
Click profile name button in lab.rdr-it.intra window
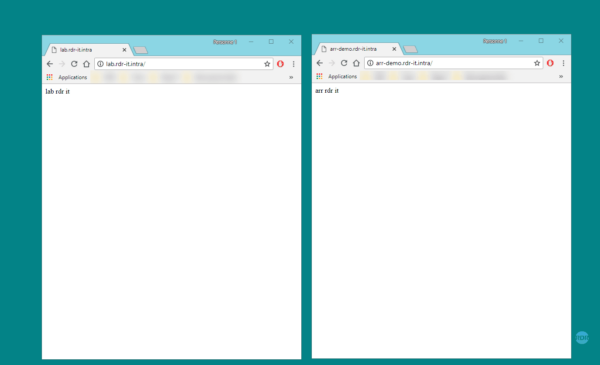point(225,42)
